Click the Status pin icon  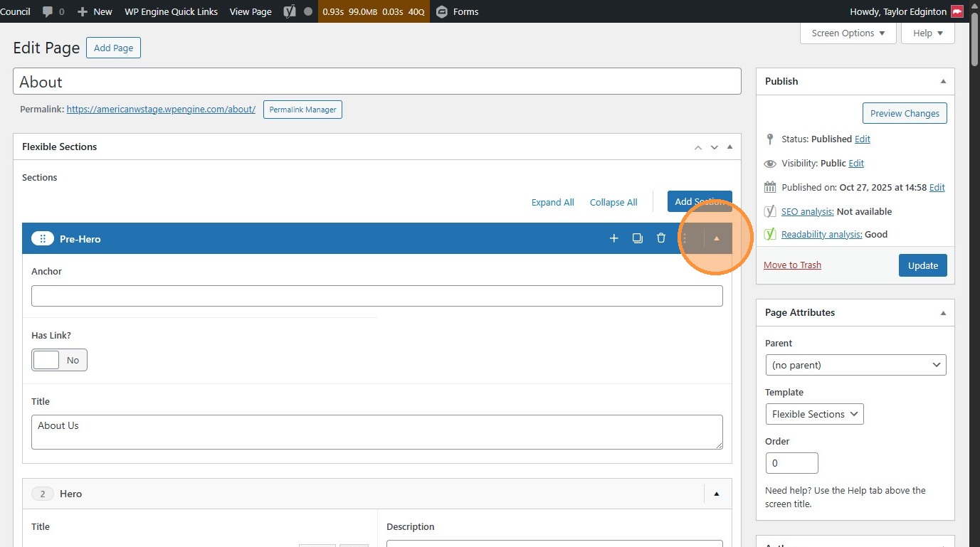pos(769,139)
